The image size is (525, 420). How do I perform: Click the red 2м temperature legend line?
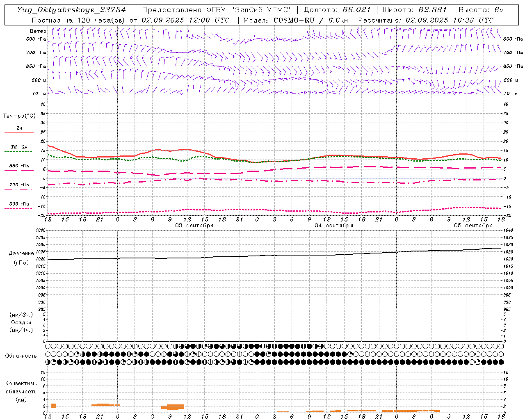point(19,132)
